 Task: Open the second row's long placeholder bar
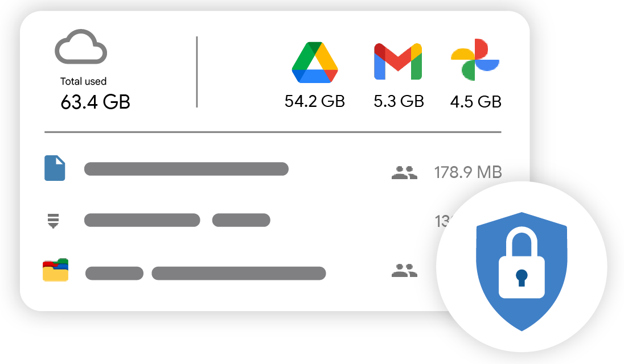142,220
